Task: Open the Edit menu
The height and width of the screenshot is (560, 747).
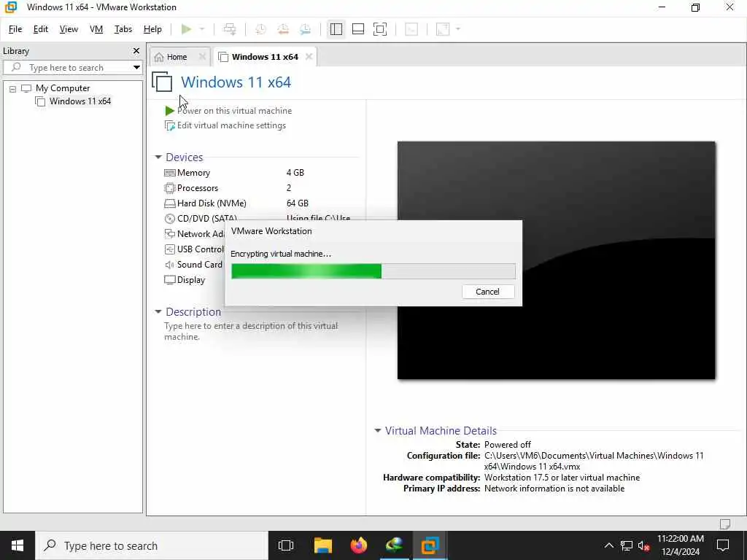Action: click(x=41, y=29)
